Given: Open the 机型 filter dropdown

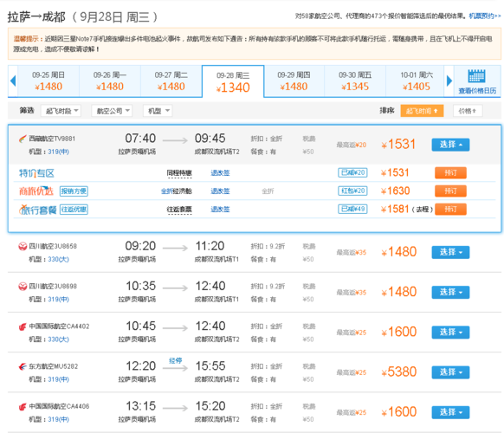Looking at the screenshot, I should click(158, 111).
